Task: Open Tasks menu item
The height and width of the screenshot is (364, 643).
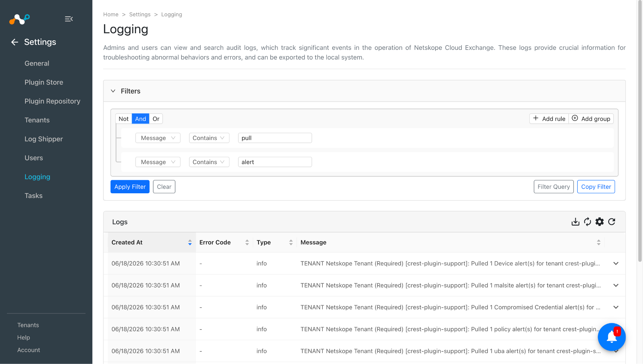Action: (34, 196)
